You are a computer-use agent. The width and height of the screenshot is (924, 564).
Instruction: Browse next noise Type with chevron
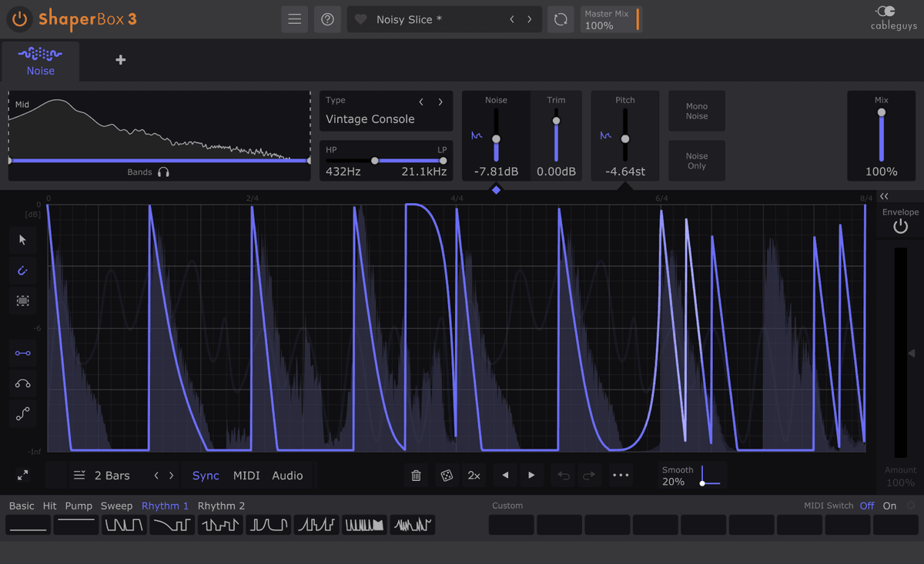440,101
